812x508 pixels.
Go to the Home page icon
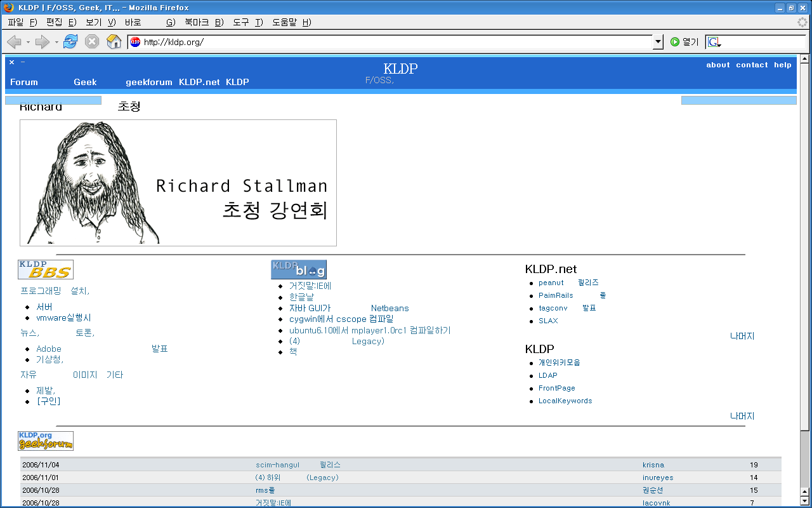114,42
